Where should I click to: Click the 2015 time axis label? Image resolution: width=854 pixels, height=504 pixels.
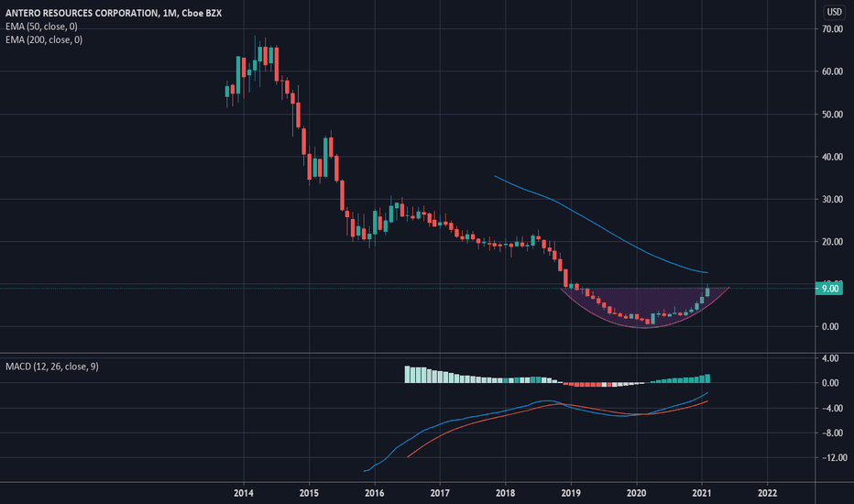click(309, 493)
